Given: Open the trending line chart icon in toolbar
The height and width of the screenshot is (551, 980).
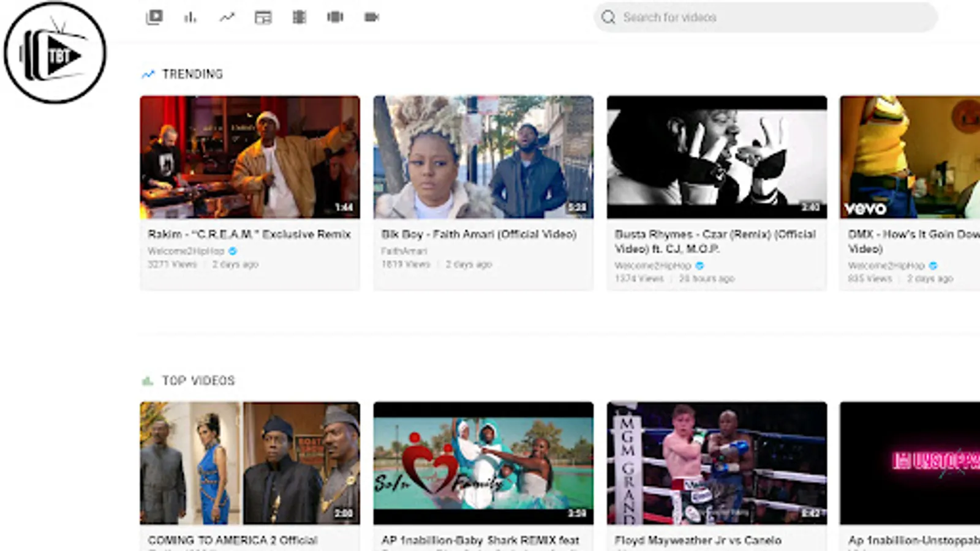Looking at the screenshot, I should (x=227, y=17).
